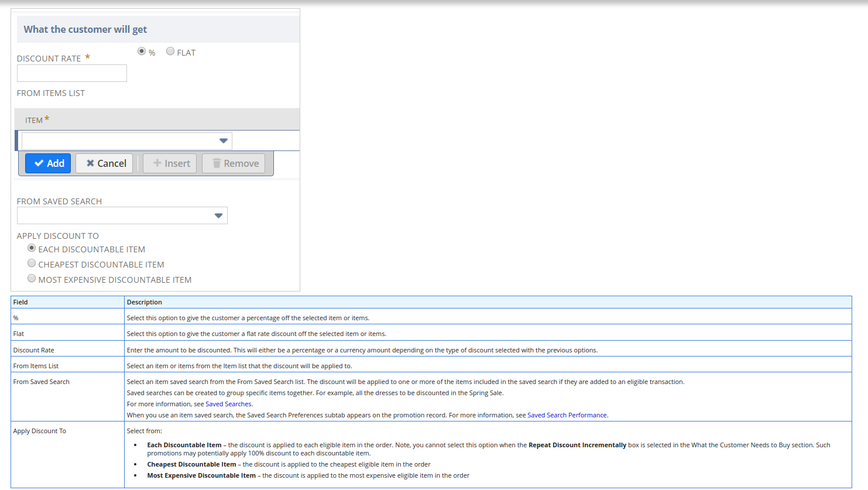Pick Most Expensive Discountable Item option
This screenshot has width=868, height=490.
click(x=32, y=279)
